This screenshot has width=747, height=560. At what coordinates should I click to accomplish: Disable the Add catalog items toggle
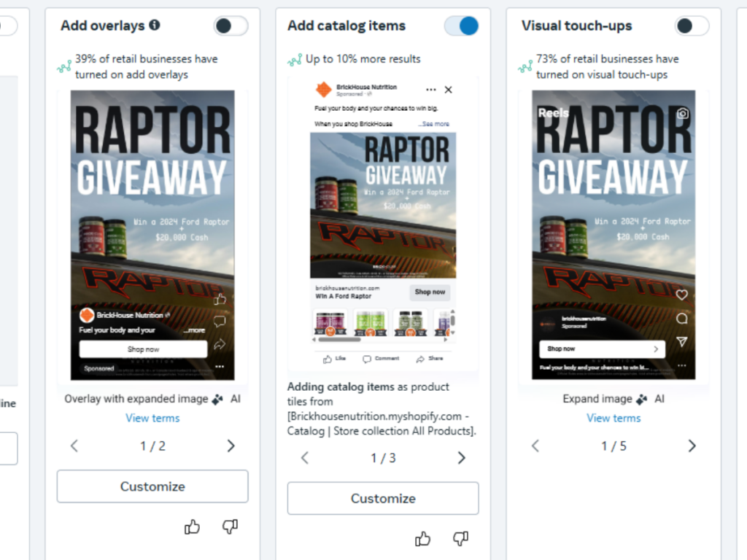[x=461, y=26]
